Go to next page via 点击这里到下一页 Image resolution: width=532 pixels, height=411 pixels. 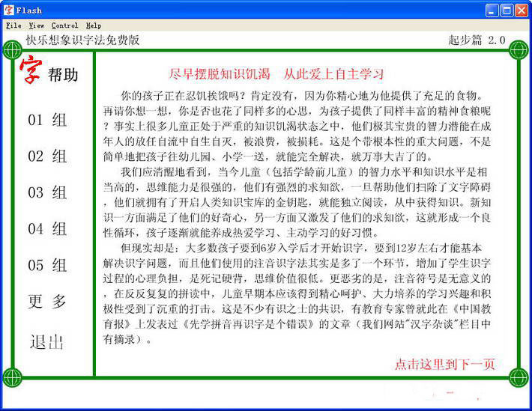[x=445, y=365]
